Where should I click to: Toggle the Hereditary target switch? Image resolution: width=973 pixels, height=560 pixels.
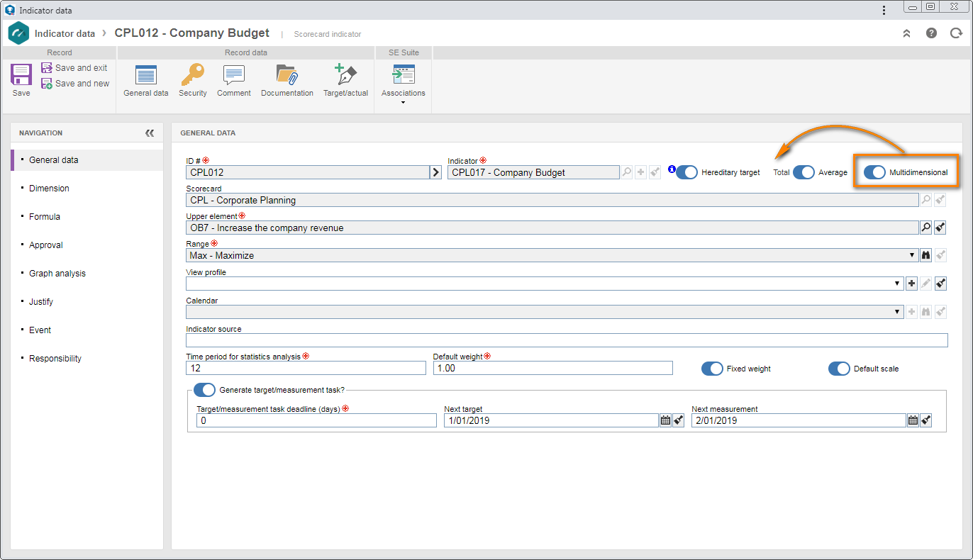[x=686, y=172]
